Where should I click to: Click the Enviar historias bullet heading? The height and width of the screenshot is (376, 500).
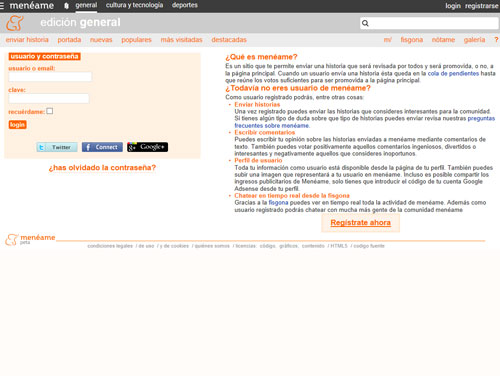[x=257, y=105]
